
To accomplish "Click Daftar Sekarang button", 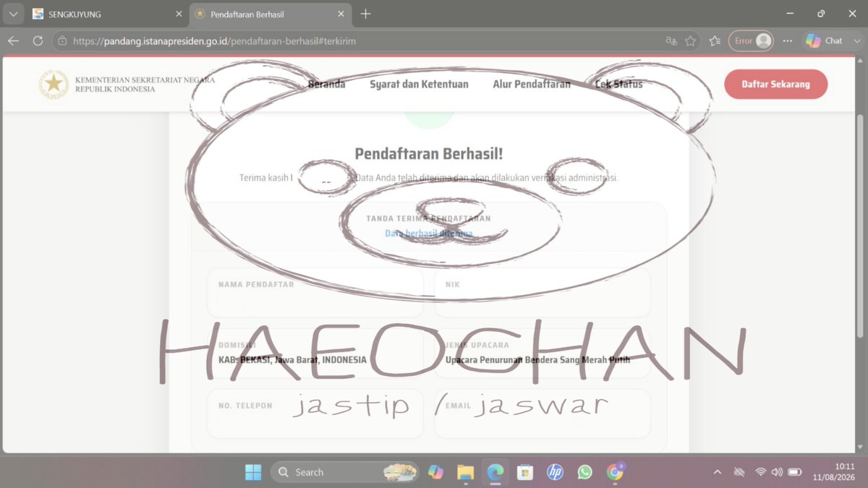I will (775, 84).
